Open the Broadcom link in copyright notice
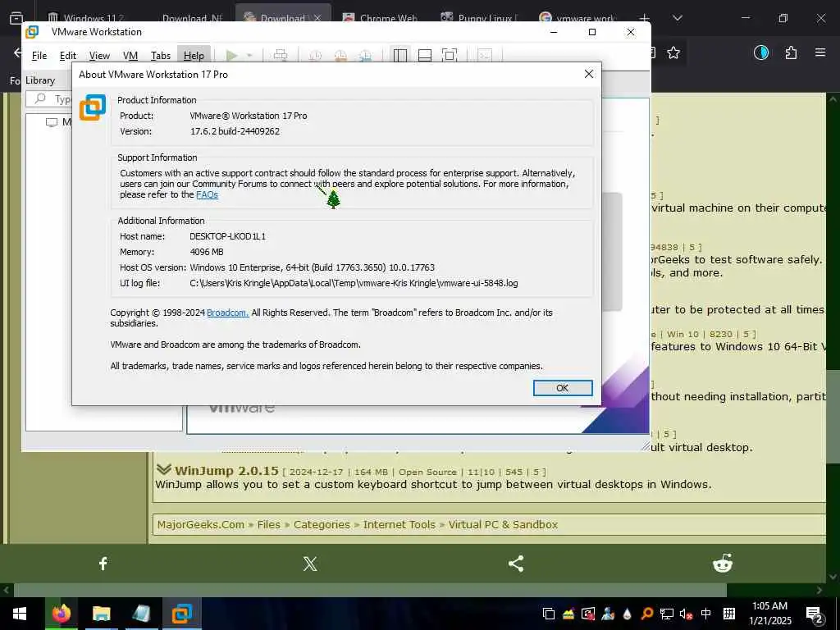 228,313
